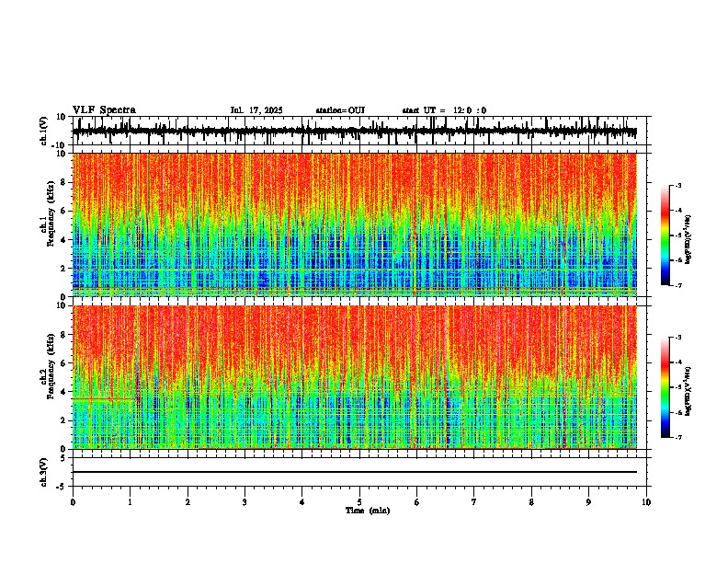Click the log(PSD) label beside the ch.1 colorbar
728x563 pixels.
688,239
